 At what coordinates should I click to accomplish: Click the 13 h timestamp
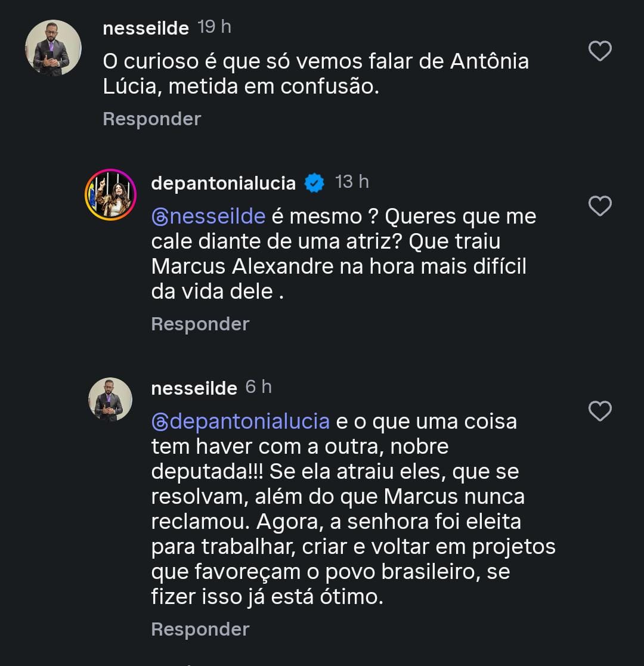tap(352, 182)
